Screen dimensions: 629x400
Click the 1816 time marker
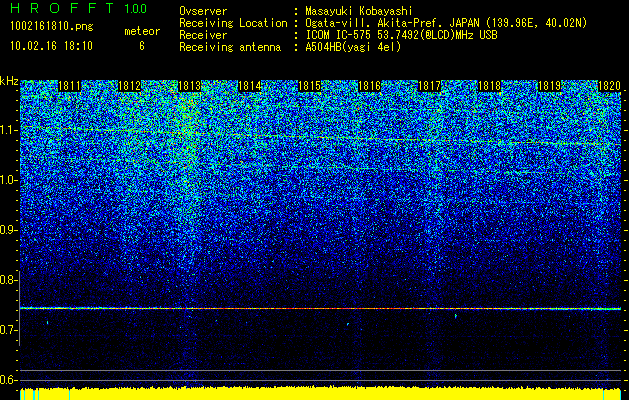tap(369, 86)
